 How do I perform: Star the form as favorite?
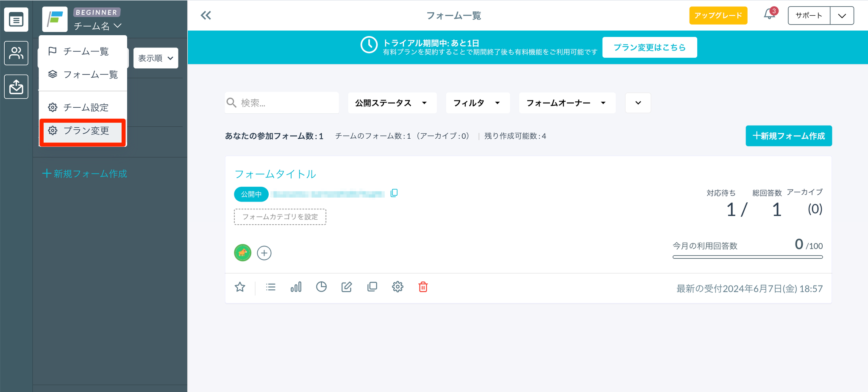[x=240, y=287]
